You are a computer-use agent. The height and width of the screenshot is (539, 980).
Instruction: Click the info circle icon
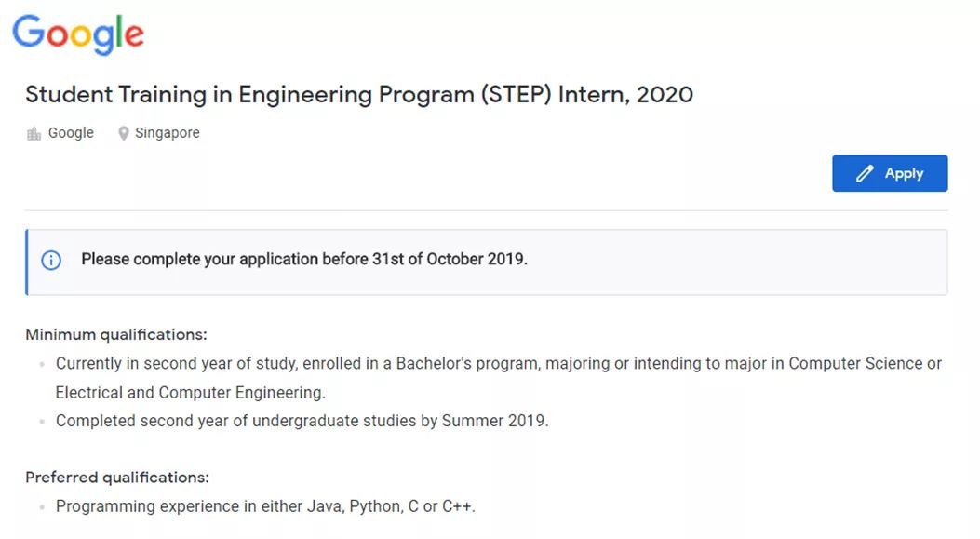pyautogui.click(x=51, y=260)
